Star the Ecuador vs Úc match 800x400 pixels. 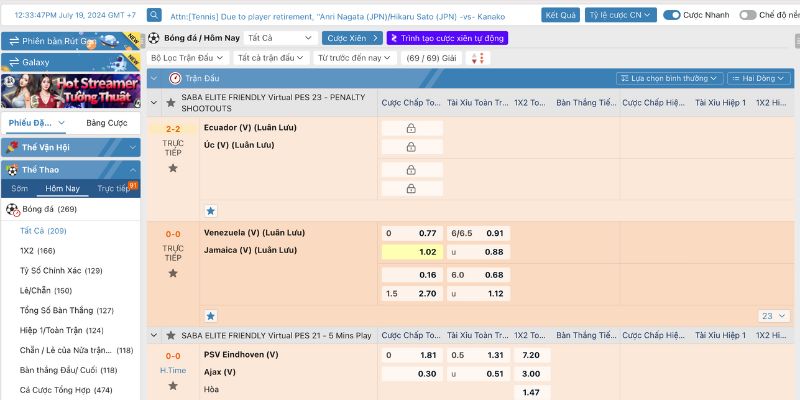(x=173, y=168)
